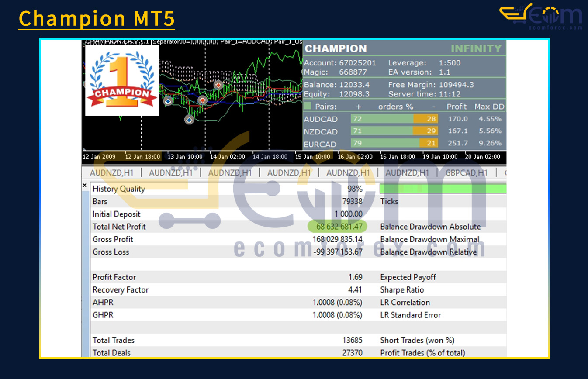Click the Total Deals value 27370
The width and height of the screenshot is (588, 379).
coord(353,353)
